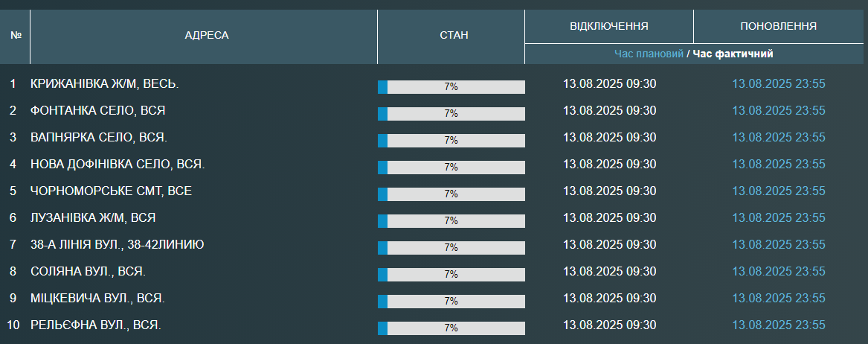This screenshot has width=868, height=344.
Task: Click the 7% progress bar for ФОНТАНКА СЕЛО
Action: pos(451,114)
